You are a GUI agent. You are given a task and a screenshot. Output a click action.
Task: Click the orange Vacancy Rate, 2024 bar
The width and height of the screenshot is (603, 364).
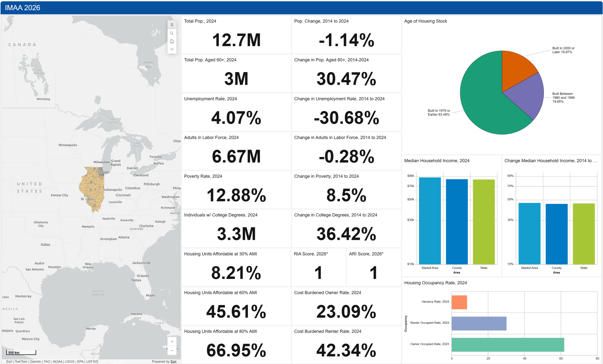459,302
